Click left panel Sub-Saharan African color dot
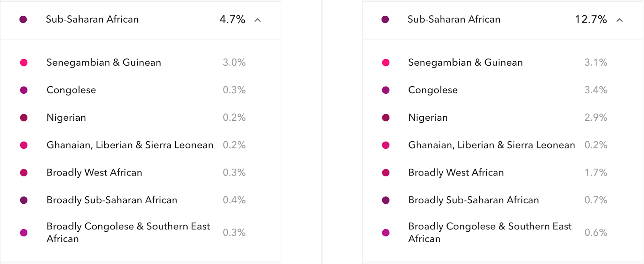This screenshot has height=264, width=644. [x=23, y=19]
